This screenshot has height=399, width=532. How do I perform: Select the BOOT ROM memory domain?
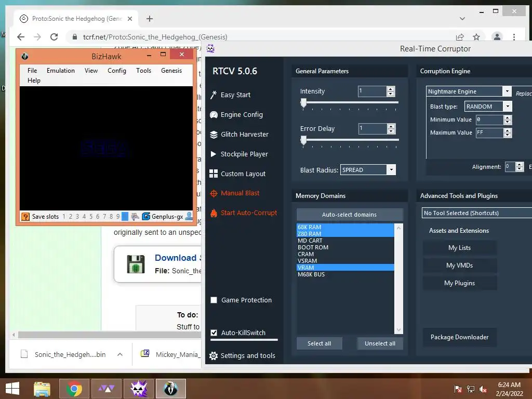click(345, 247)
